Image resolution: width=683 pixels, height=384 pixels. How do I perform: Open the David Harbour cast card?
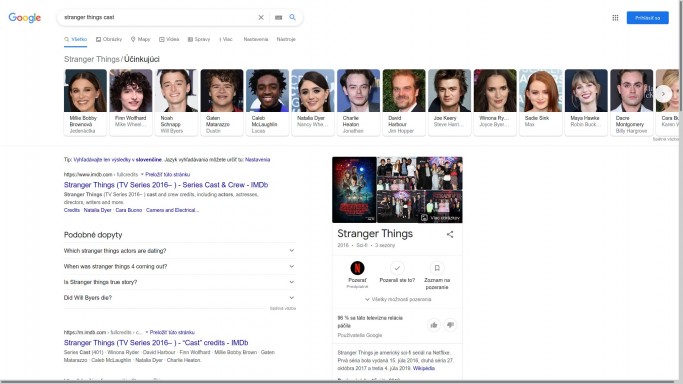[404, 102]
